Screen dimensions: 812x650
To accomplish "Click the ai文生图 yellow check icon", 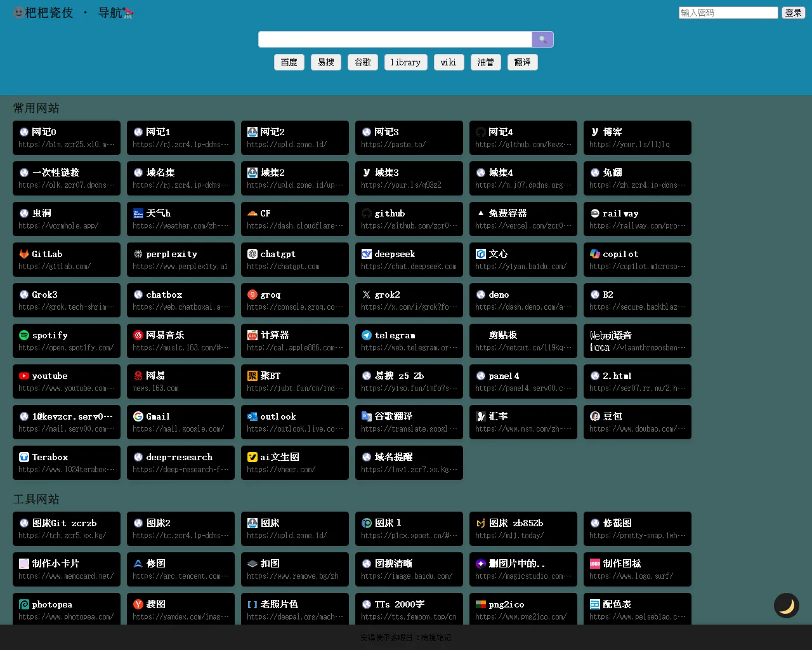I will point(252,457).
